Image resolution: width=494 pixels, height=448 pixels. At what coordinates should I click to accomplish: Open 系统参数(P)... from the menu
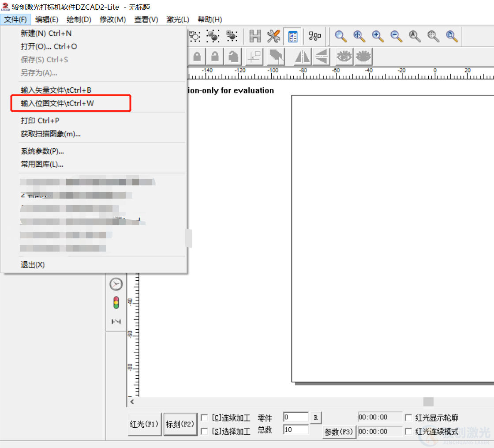point(94,151)
